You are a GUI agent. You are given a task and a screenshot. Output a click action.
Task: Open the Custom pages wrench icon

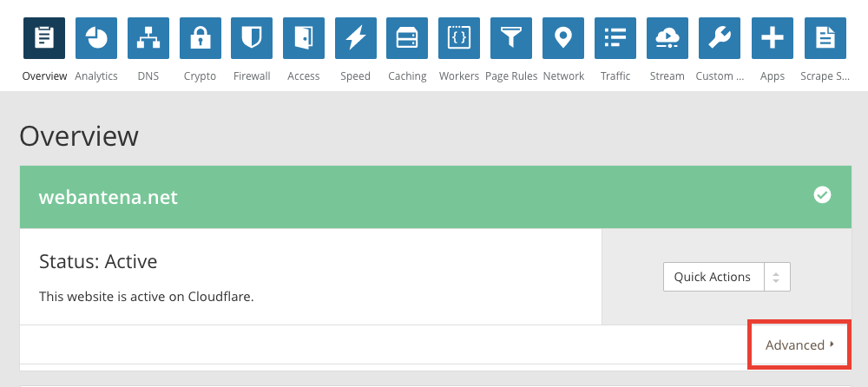tap(720, 38)
